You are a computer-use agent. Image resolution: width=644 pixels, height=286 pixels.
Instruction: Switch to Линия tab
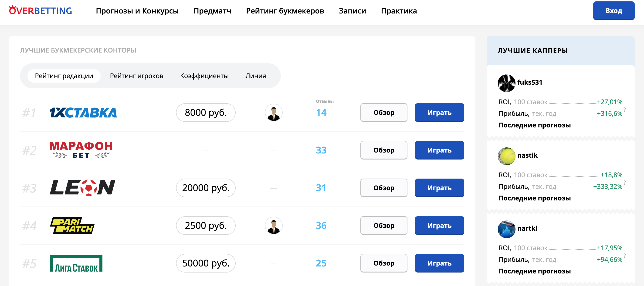pos(255,76)
